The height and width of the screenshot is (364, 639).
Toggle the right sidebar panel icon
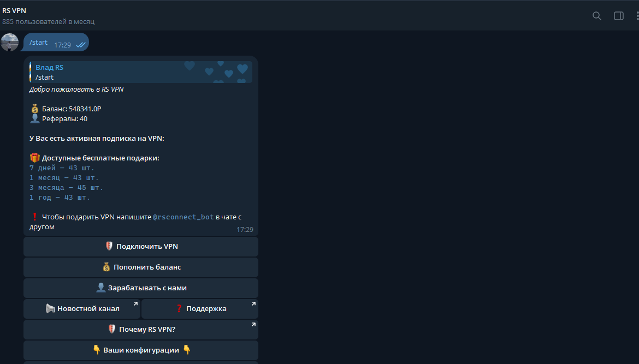[619, 16]
